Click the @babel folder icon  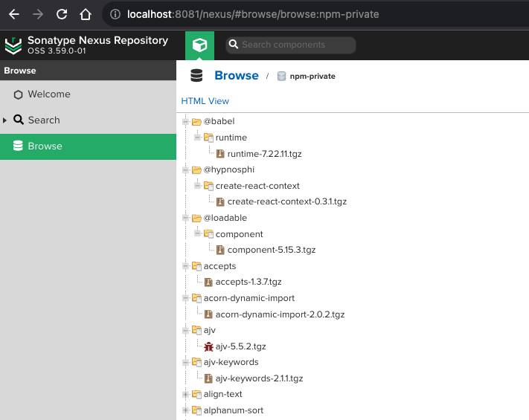[196, 121]
